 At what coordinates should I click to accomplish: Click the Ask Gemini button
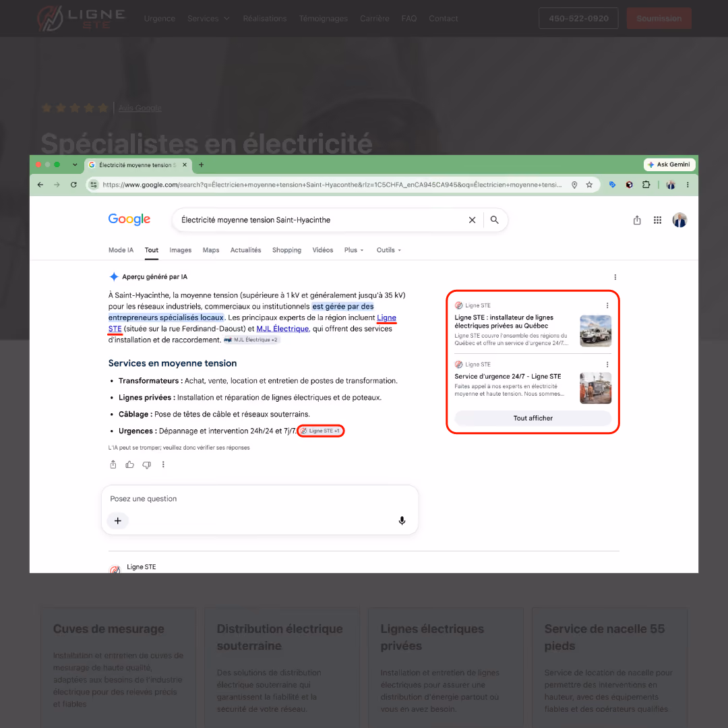click(x=669, y=164)
